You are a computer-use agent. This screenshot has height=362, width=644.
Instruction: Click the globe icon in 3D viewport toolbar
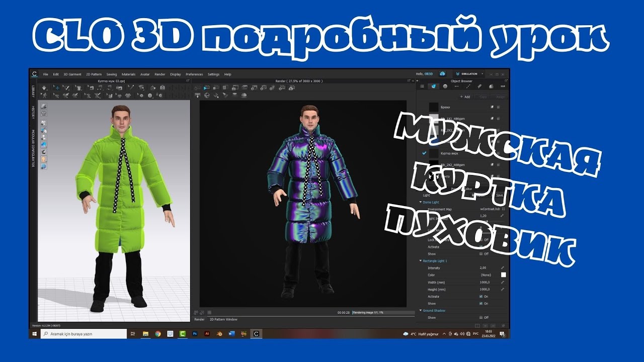44,166
